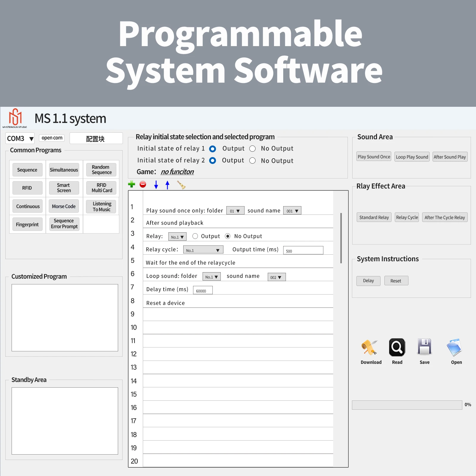The width and height of the screenshot is (476, 476).
Task: Open Relay No.1 dropdown in row 3
Action: tap(177, 237)
